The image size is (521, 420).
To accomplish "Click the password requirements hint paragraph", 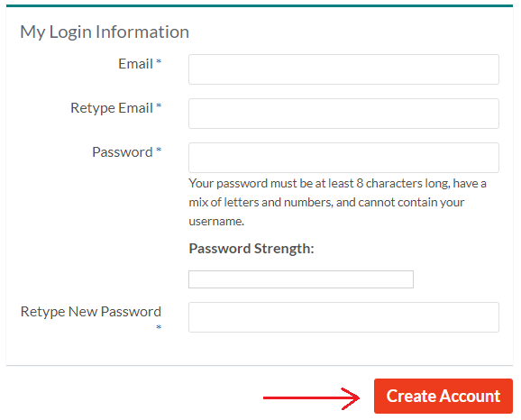I will (338, 202).
